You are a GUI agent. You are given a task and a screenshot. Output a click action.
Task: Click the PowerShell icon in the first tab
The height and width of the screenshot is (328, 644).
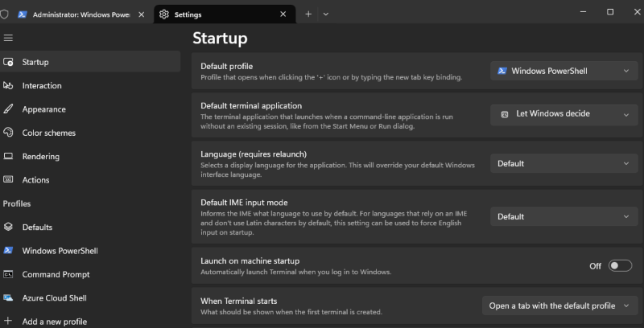point(23,14)
